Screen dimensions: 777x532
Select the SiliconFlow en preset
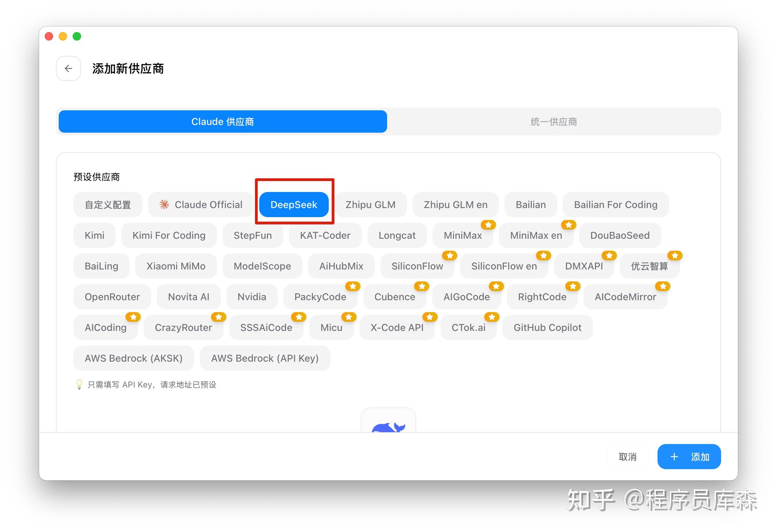click(x=504, y=266)
